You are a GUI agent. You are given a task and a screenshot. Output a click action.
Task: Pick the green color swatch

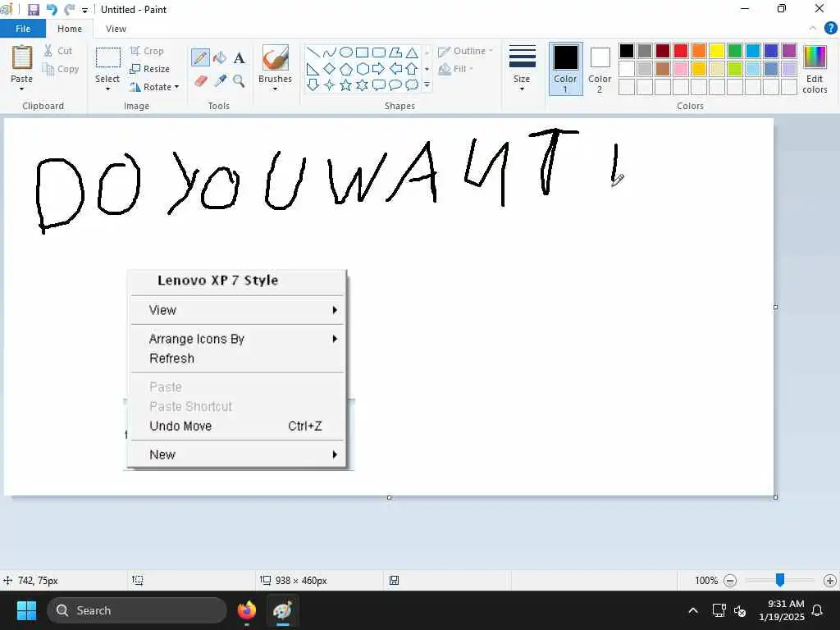[x=735, y=51]
